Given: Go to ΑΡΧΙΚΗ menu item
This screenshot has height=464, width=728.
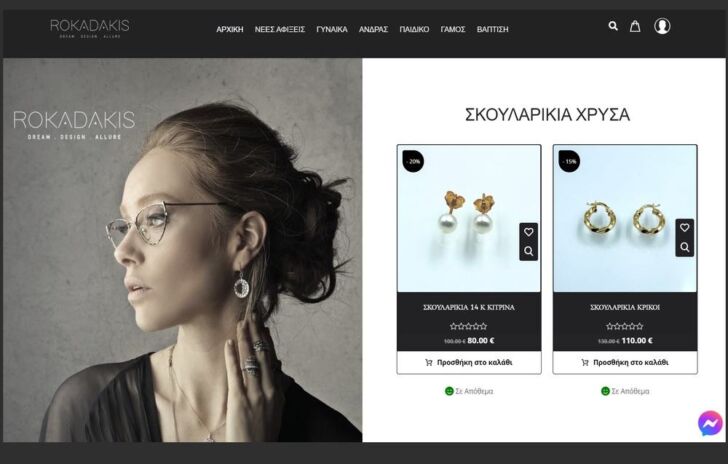Looking at the screenshot, I should coord(230,29).
